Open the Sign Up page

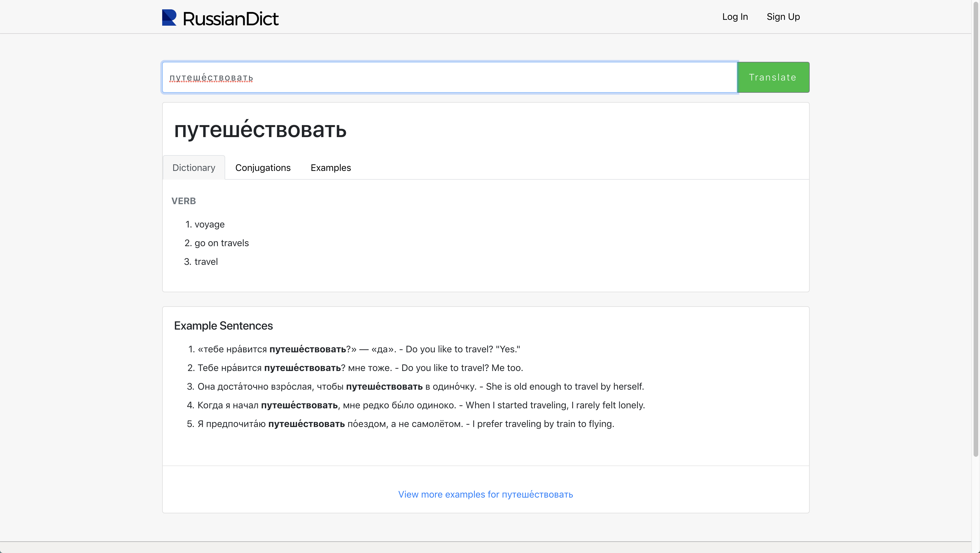(783, 17)
